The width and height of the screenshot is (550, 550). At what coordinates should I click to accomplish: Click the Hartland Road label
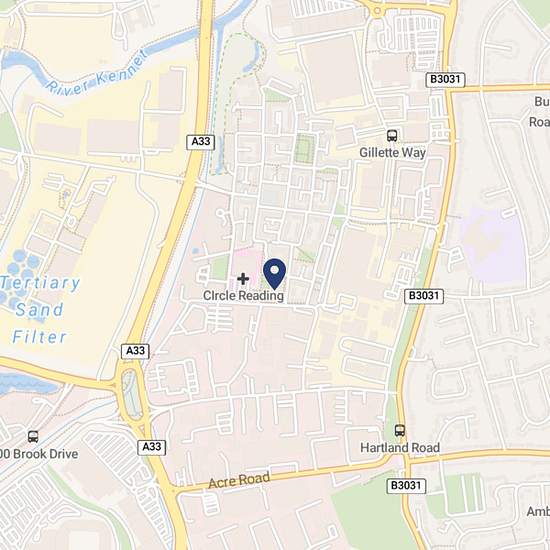400,448
